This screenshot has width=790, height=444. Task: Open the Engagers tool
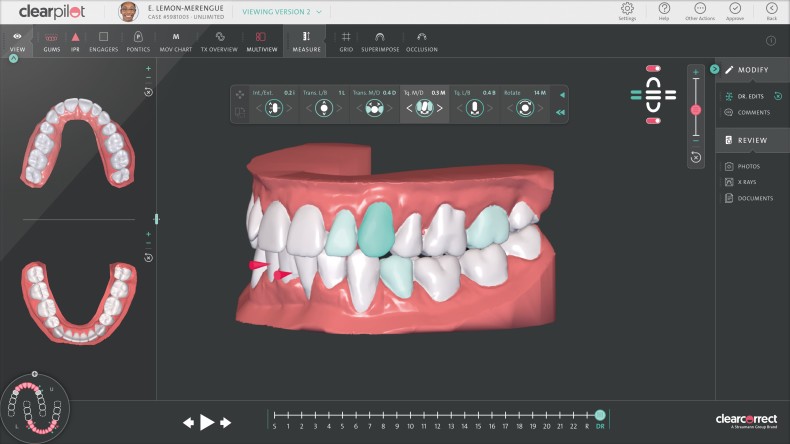click(103, 40)
